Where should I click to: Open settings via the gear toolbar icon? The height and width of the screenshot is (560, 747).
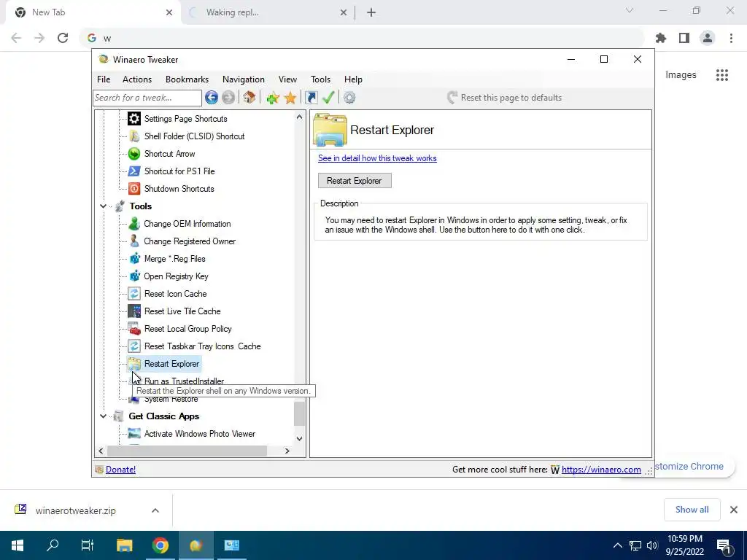coord(349,98)
